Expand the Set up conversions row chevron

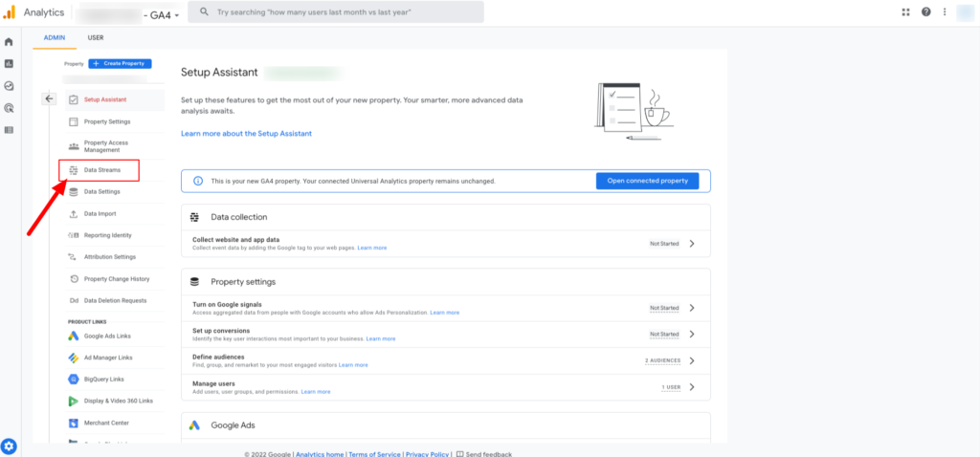point(692,334)
